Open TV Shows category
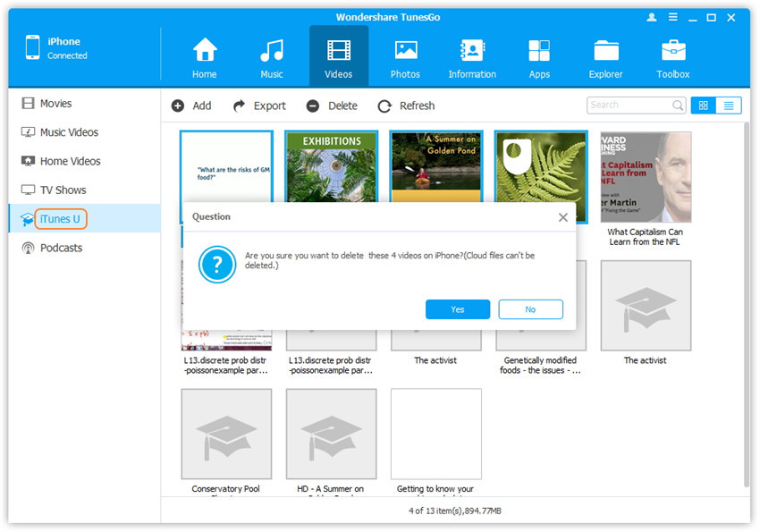The image size is (760, 532). (63, 190)
